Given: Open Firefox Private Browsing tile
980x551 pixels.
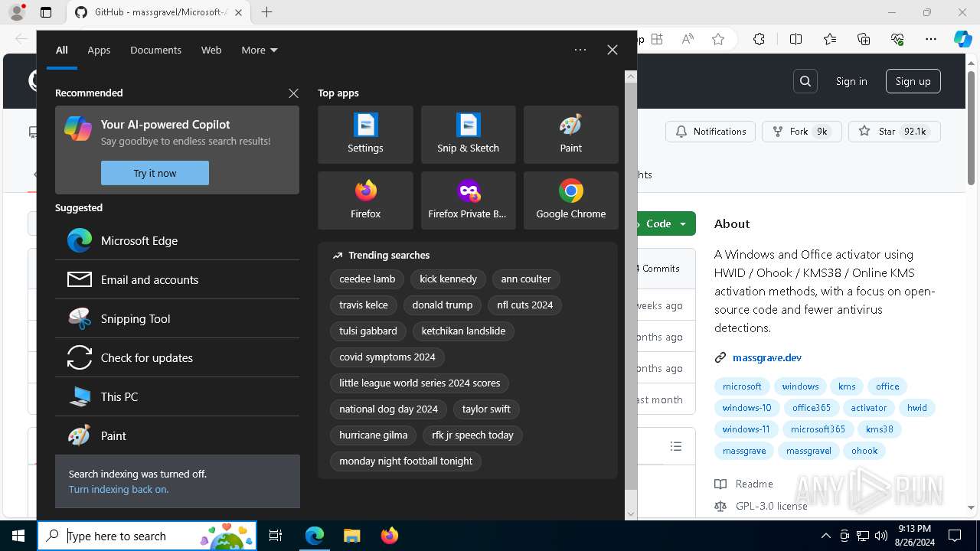Looking at the screenshot, I should (468, 201).
